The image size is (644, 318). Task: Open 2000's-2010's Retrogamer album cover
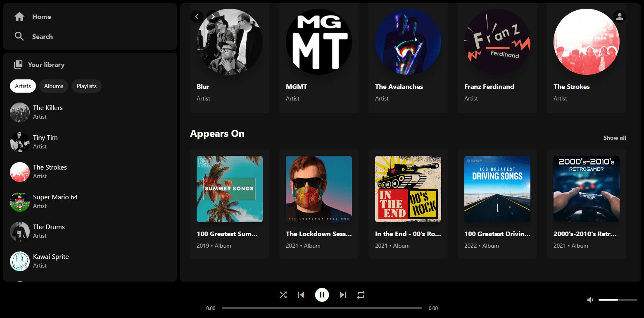(x=587, y=189)
